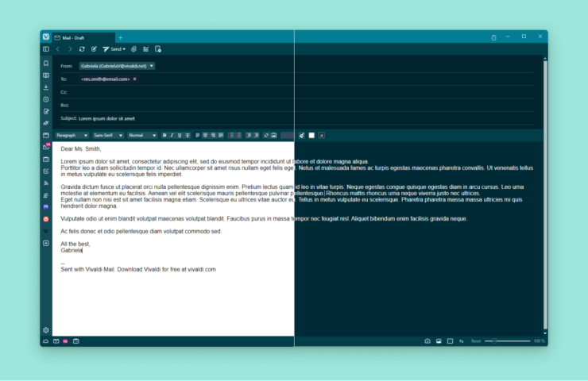588x381 pixels.
Task: Click the calendar status bar icon
Action: tap(76, 341)
